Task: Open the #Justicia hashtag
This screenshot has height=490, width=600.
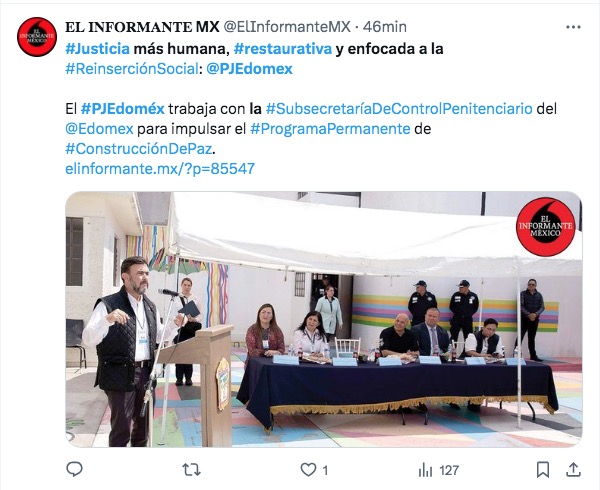Action: (x=98, y=49)
